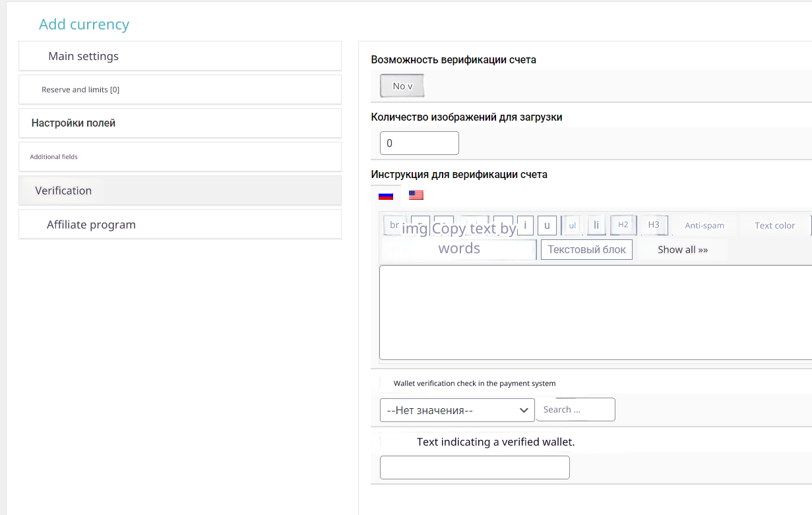The width and height of the screenshot is (812, 515).
Task: Expand editor tools with Show all »»
Action: [x=682, y=250]
